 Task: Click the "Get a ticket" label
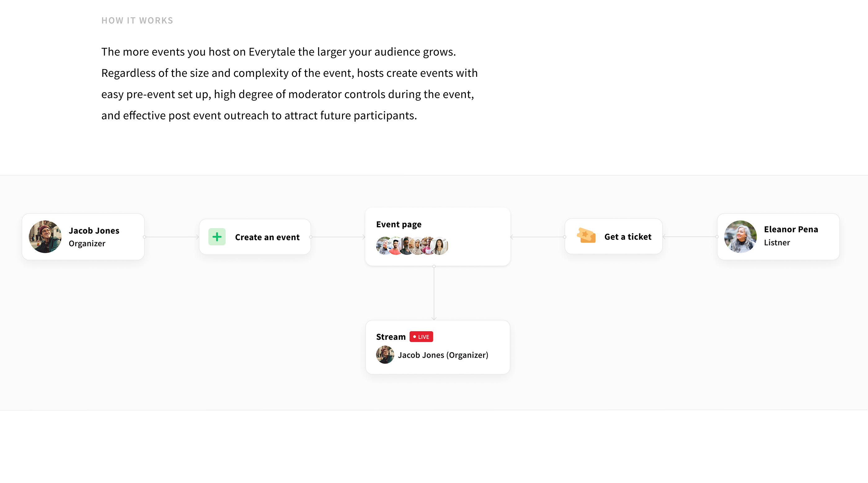[x=628, y=237]
